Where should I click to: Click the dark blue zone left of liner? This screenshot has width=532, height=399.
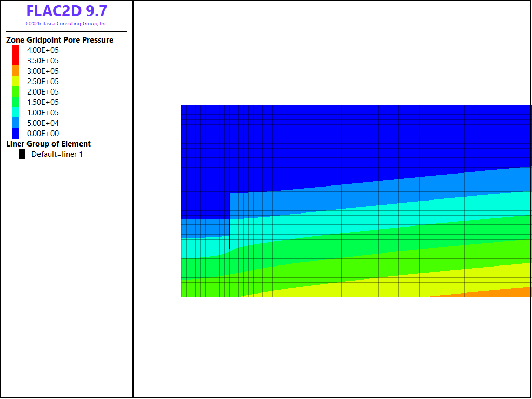point(205,162)
